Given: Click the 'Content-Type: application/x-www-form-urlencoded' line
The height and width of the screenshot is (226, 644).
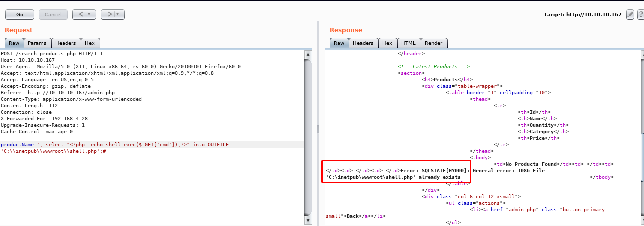Looking at the screenshot, I should tap(71, 99).
